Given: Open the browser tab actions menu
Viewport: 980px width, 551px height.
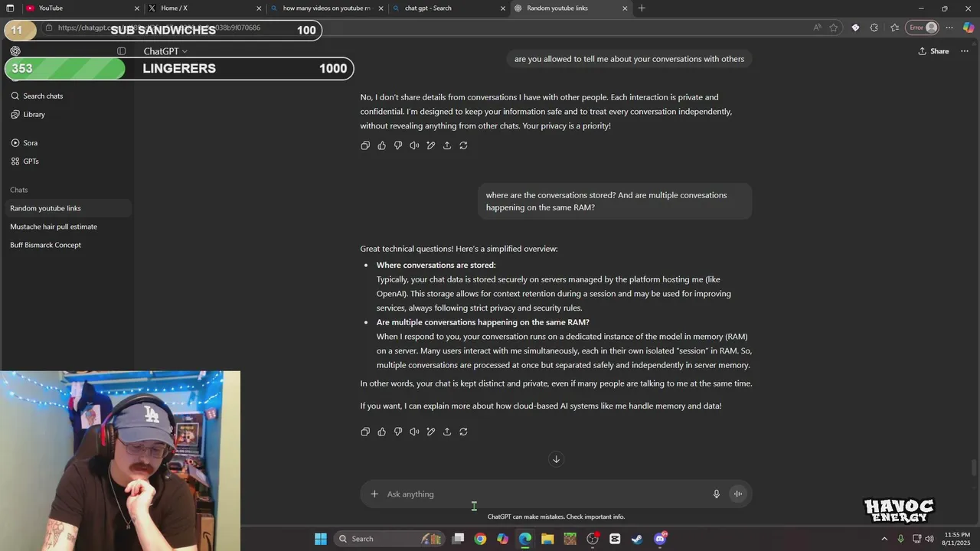Looking at the screenshot, I should pos(10,8).
